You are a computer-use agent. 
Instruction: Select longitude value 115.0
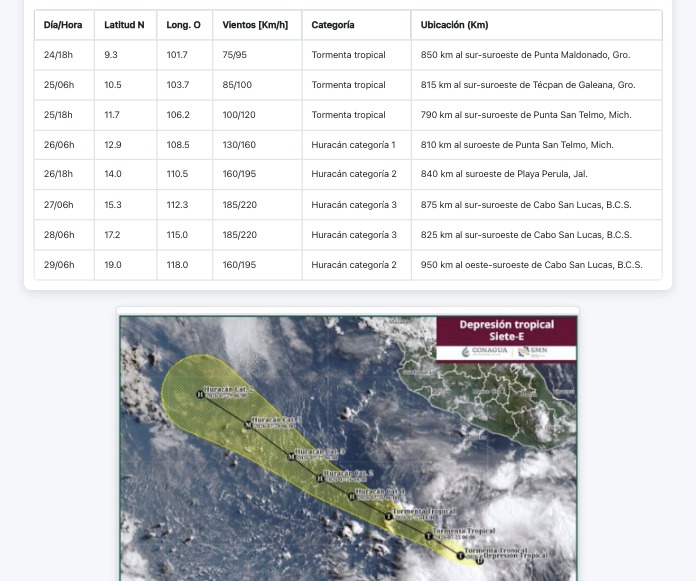coord(177,235)
